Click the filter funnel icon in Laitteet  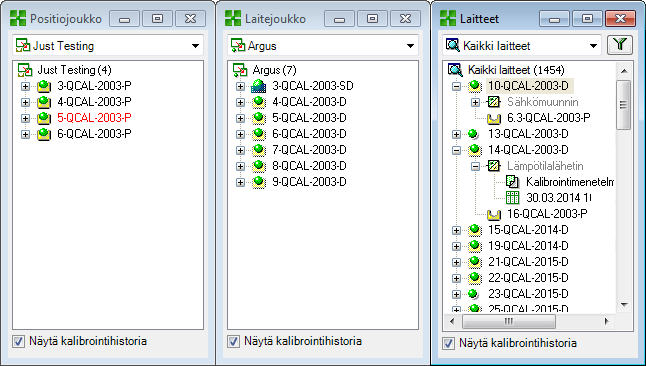[x=620, y=45]
